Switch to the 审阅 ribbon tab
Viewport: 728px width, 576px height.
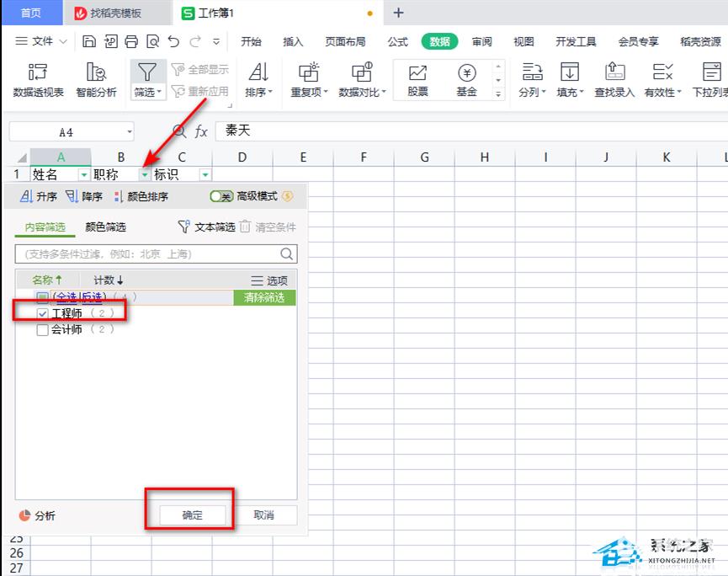[482, 42]
